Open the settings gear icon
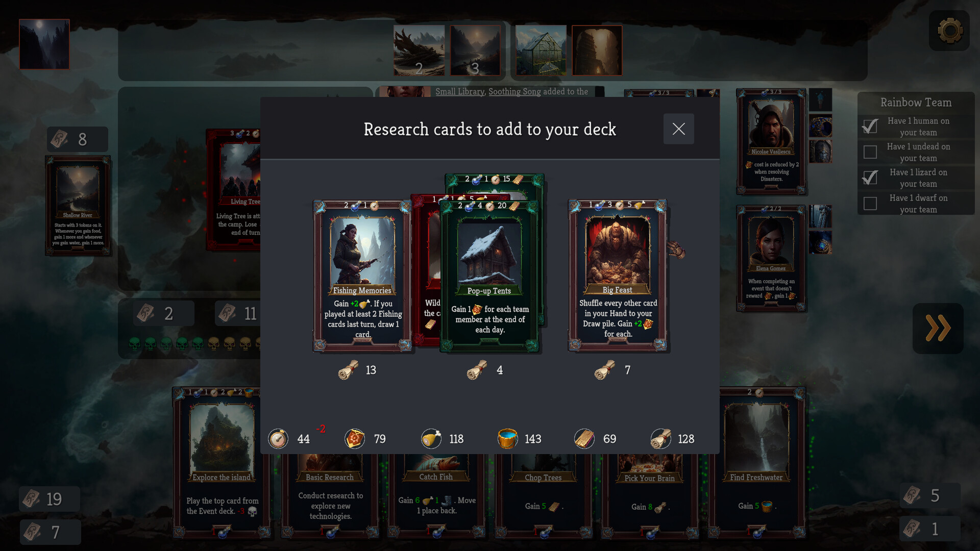 (x=949, y=31)
